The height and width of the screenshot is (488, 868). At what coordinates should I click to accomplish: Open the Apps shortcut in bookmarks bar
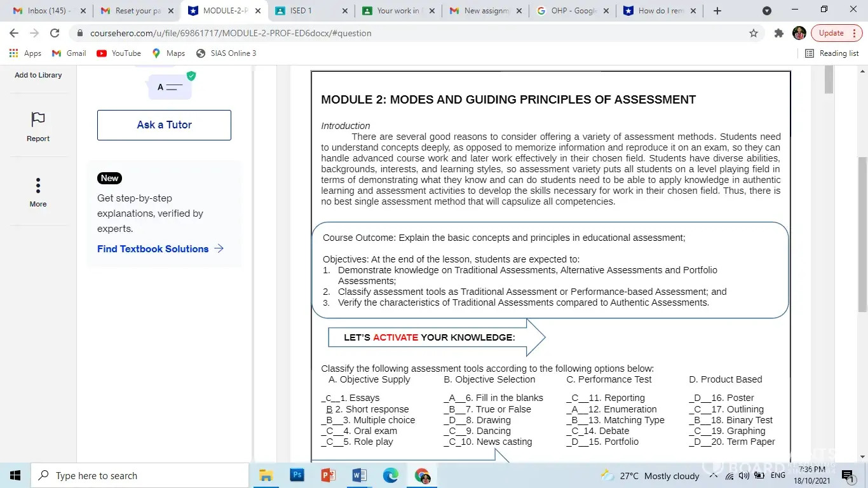click(x=25, y=53)
